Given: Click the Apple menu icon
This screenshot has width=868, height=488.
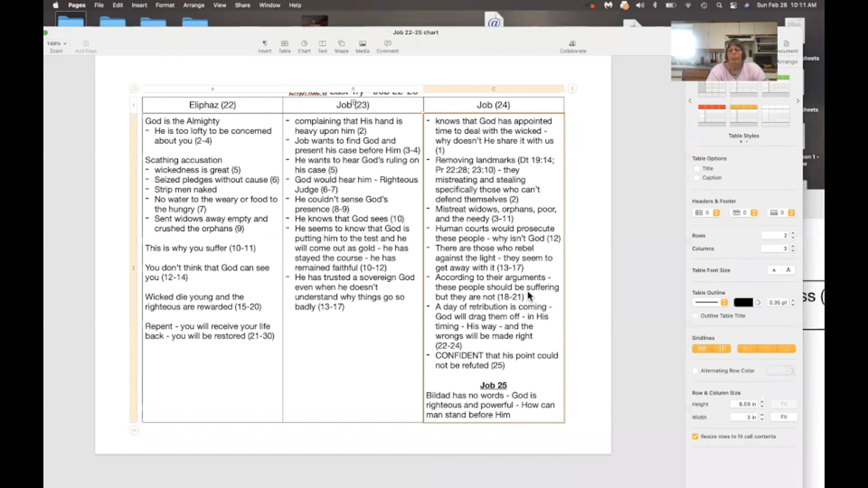Looking at the screenshot, I should pos(55,5).
